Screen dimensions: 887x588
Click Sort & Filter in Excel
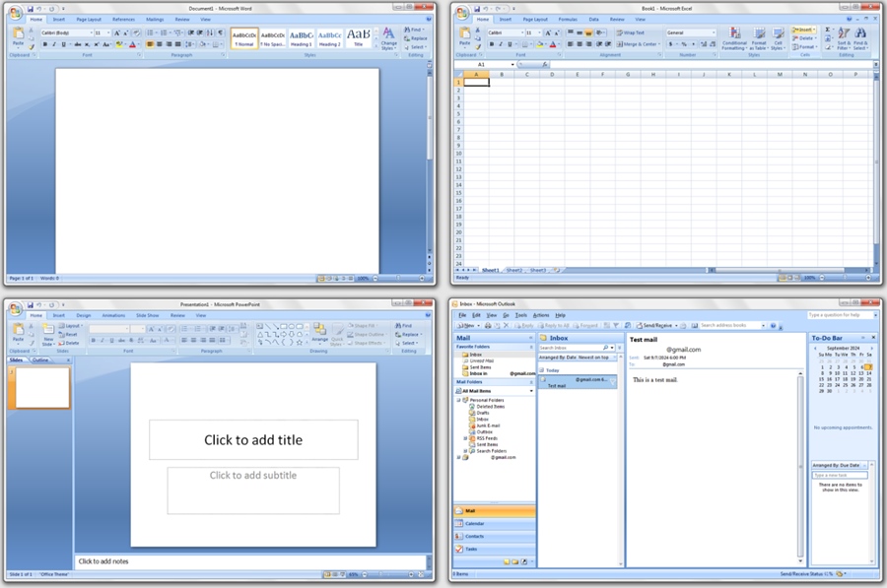point(844,38)
